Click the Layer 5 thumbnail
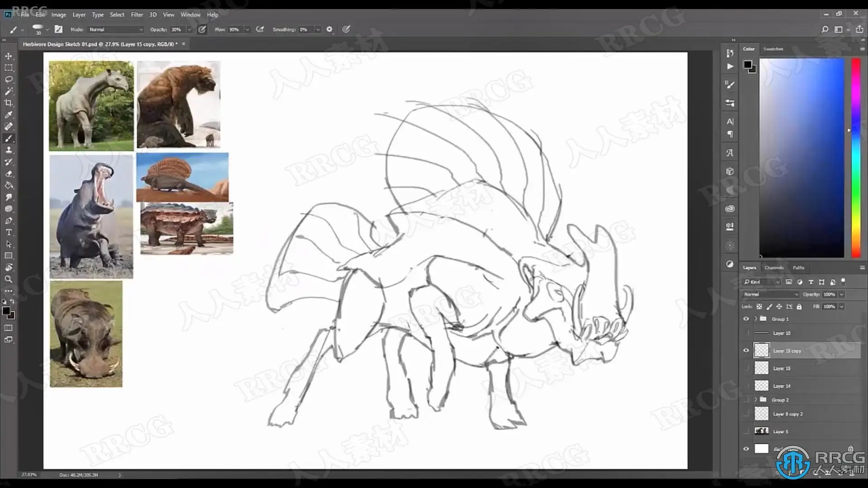 [x=761, y=431]
